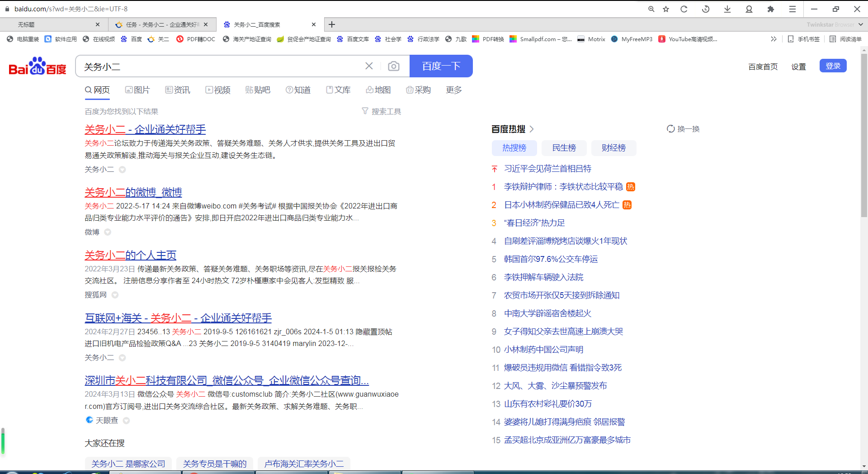This screenshot has height=474, width=868.
Task: Click the 登录 login button
Action: coord(833,66)
